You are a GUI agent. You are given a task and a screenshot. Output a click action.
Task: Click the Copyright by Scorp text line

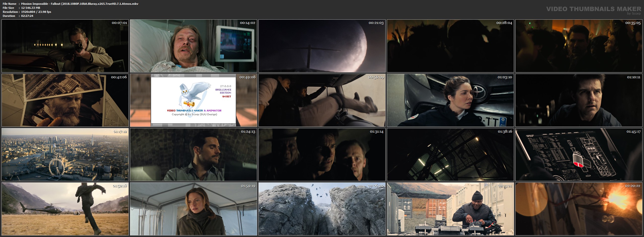(x=194, y=114)
